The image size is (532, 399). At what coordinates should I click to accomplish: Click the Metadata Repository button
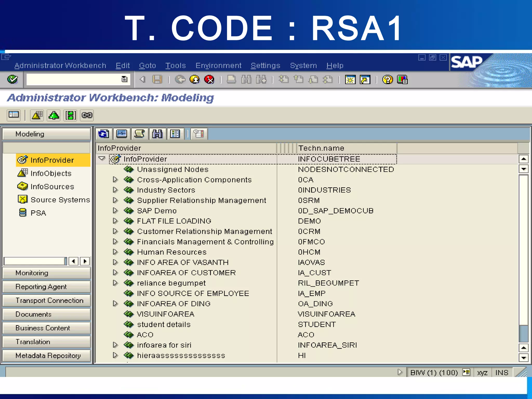pos(47,356)
